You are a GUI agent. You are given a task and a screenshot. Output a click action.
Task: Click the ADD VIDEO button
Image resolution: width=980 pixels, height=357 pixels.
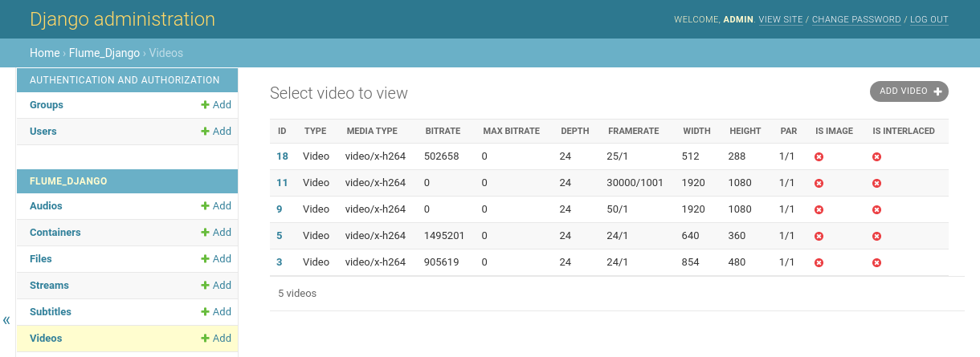[909, 91]
